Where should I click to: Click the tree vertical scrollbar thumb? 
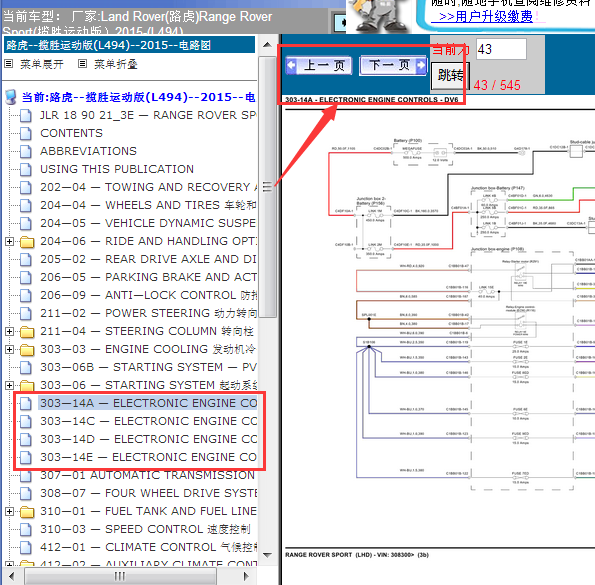coord(267,187)
